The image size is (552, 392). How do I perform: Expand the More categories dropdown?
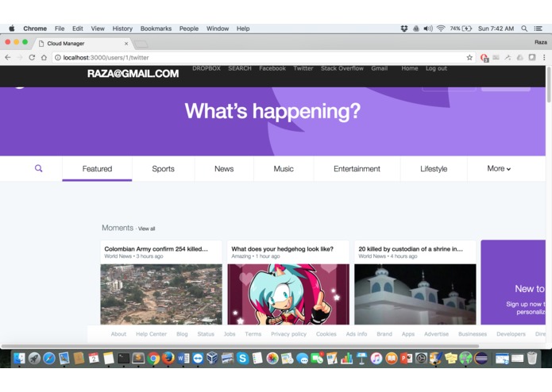[499, 169]
